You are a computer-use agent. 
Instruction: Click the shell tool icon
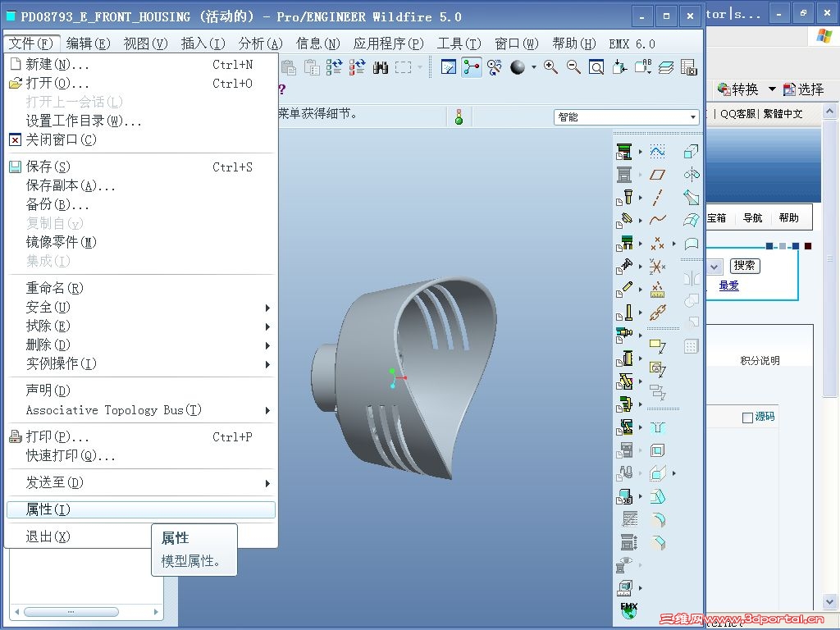(657, 450)
